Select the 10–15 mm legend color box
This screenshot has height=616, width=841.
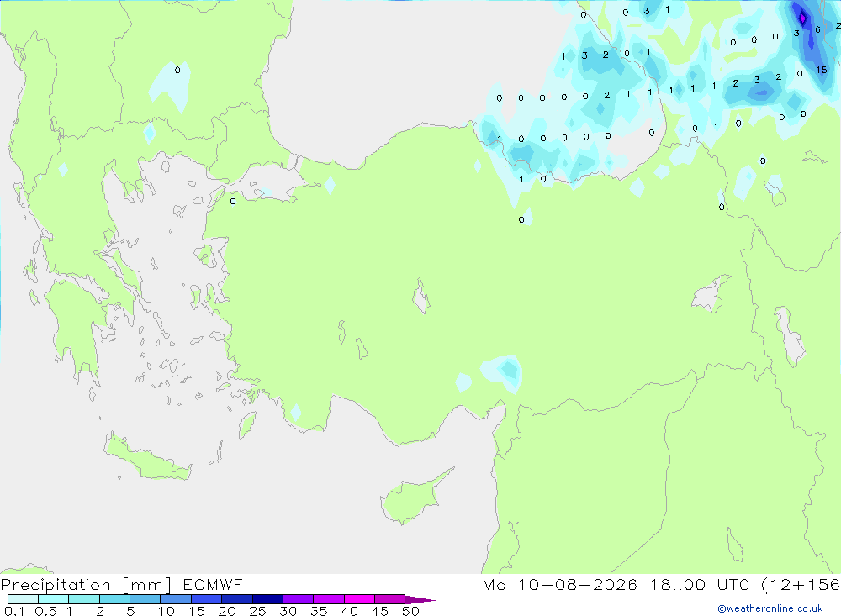[x=176, y=599]
